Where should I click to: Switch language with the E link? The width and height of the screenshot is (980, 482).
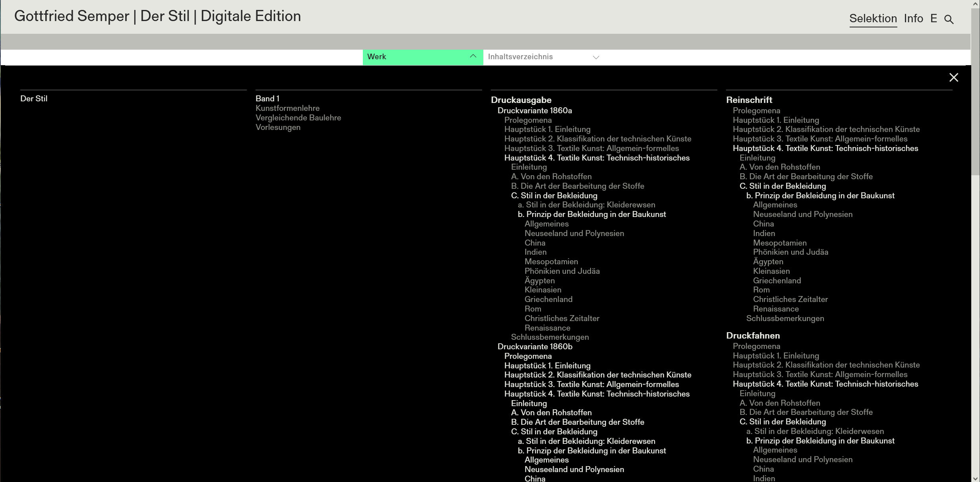[934, 18]
